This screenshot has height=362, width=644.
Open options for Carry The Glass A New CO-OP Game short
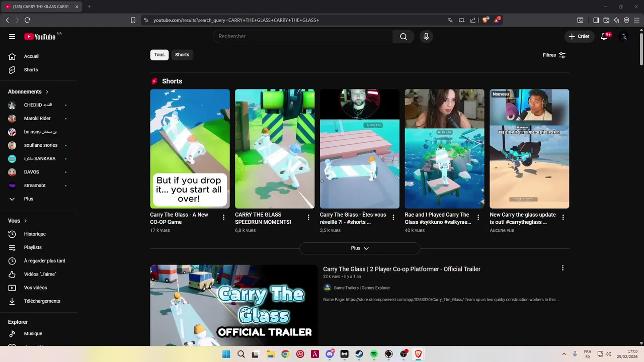tap(223, 217)
